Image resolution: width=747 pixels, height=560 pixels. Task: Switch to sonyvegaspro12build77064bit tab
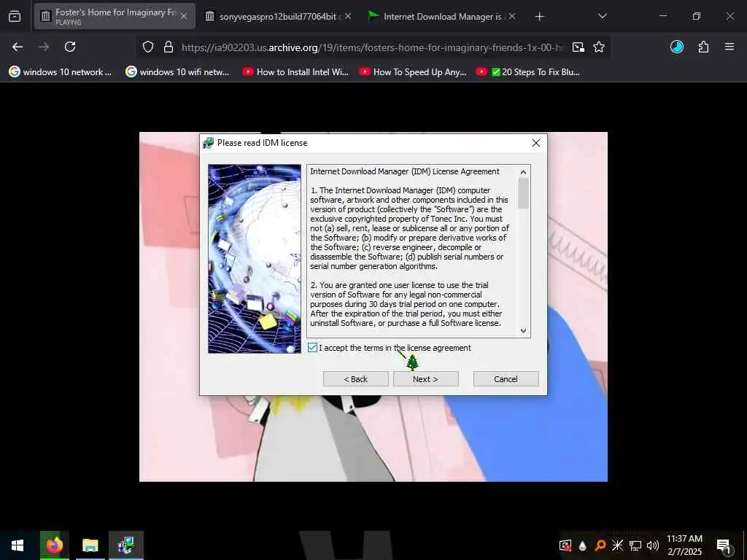point(279,17)
